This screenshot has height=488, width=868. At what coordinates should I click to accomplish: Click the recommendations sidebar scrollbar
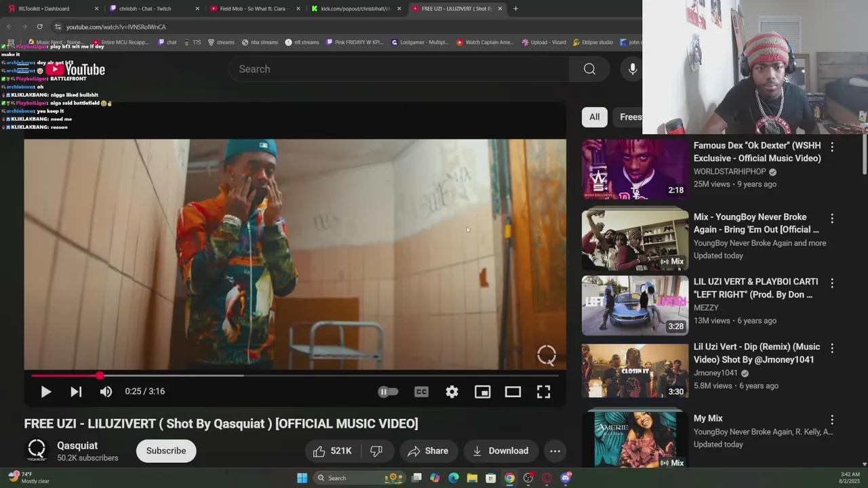pos(864,153)
